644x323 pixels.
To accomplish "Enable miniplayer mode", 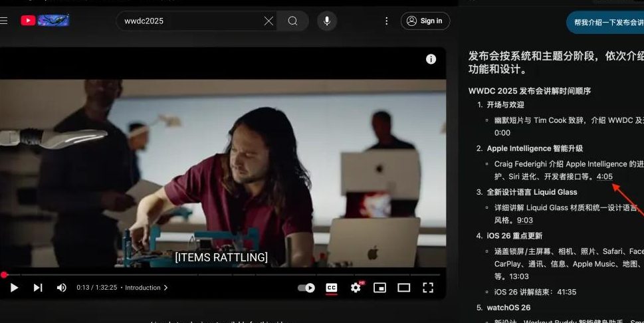I will pos(379,288).
